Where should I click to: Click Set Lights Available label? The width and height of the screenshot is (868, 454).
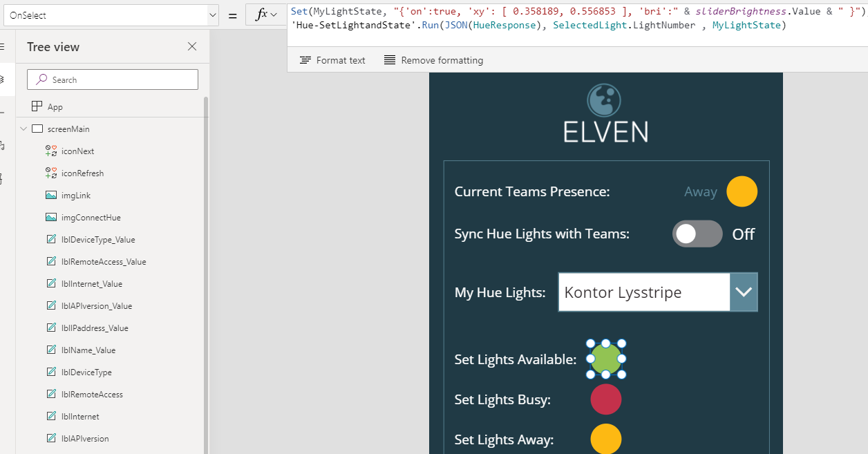[x=516, y=359]
